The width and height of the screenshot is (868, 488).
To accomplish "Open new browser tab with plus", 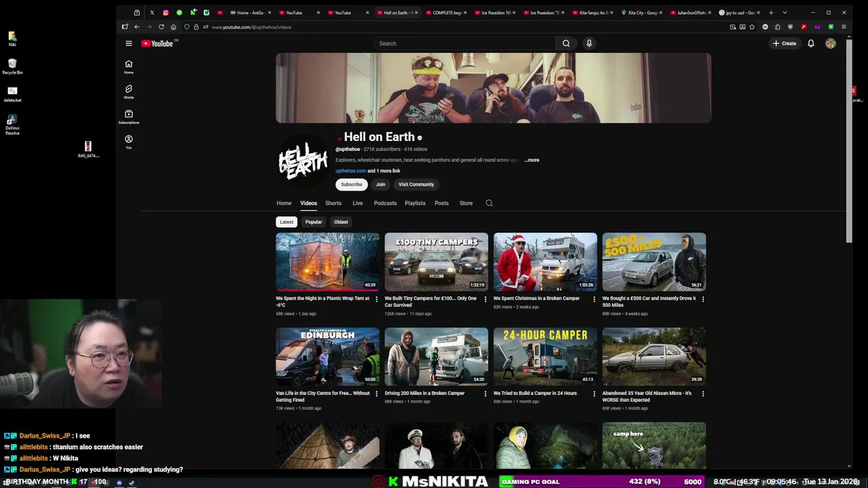I will click(x=771, y=12).
